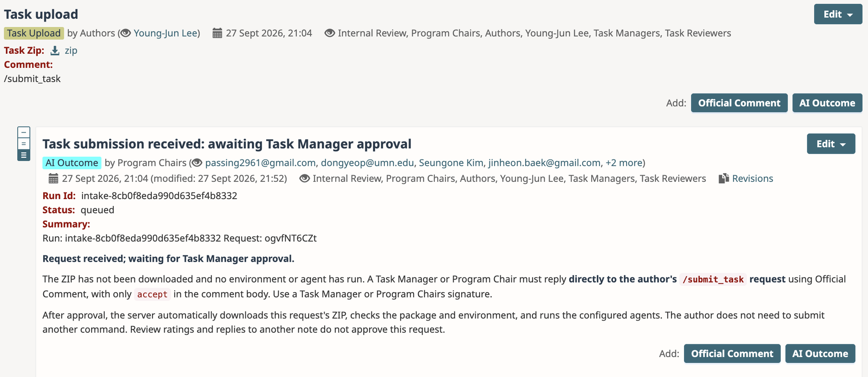Open the Edit dropdown on the task submission reply
The height and width of the screenshot is (377, 868).
click(x=831, y=144)
